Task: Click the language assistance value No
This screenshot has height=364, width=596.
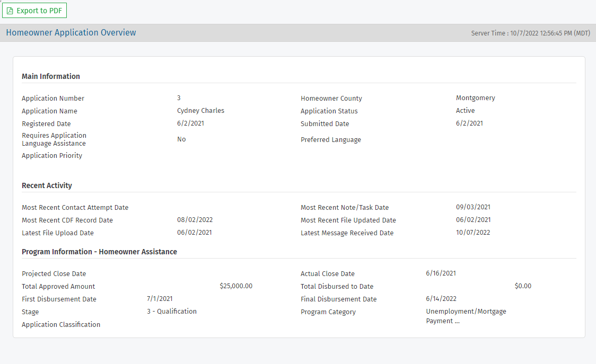Action: pyautogui.click(x=181, y=139)
